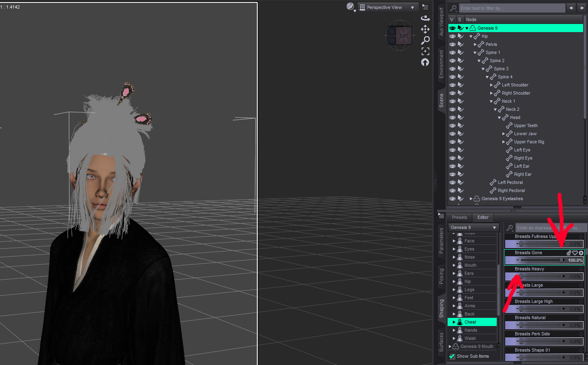The image size is (588, 365).
Task: Click the reset camera up-arrow icon
Action: (x=425, y=62)
